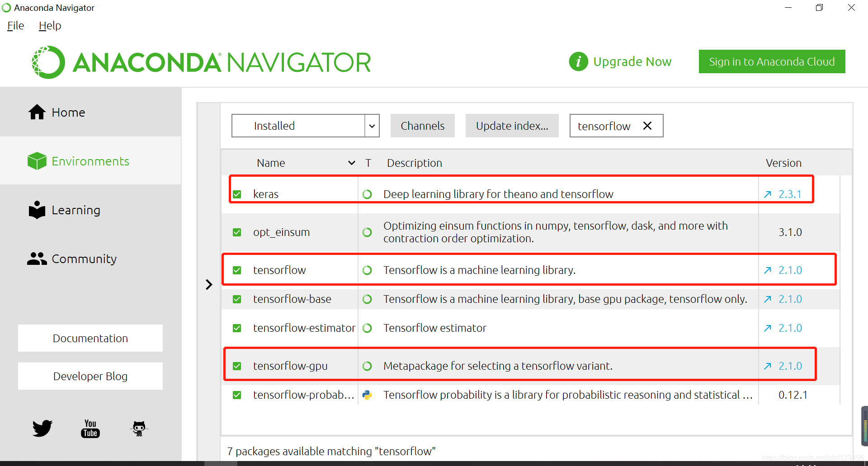This screenshot has width=868, height=466.
Task: Toggle the tensorflow-probability package checkbox
Action: 237,395
